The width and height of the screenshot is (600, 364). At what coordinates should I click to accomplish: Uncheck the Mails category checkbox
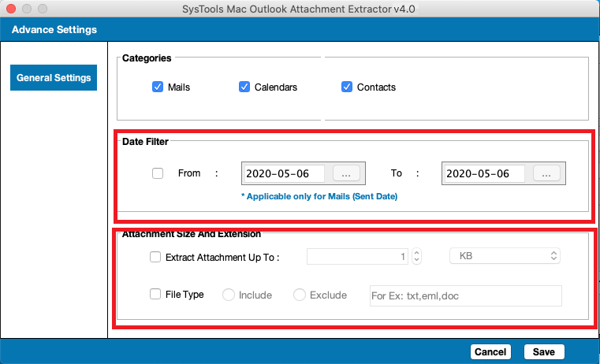[157, 87]
